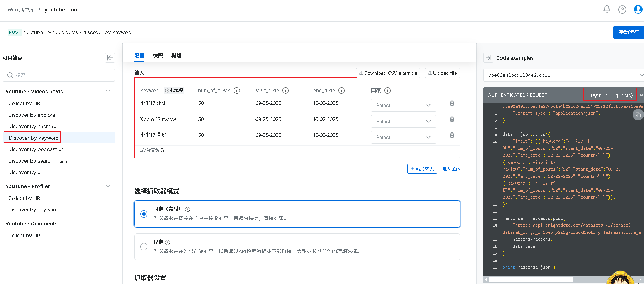The height and width of the screenshot is (284, 644).
Task: Open Discover by explore endpoint
Action: tap(32, 115)
